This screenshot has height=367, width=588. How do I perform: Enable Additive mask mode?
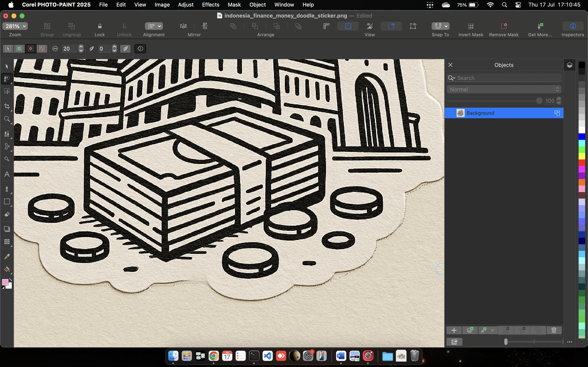click(x=19, y=49)
